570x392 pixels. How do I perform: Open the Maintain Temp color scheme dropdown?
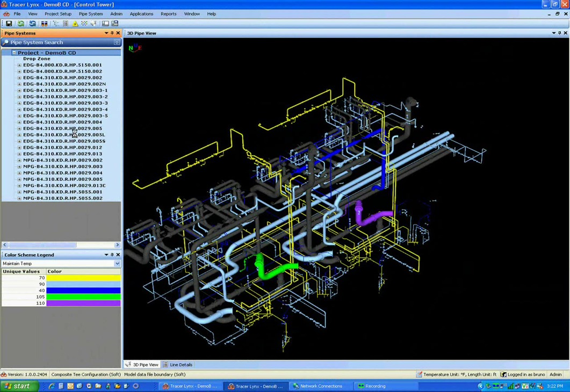[117, 264]
